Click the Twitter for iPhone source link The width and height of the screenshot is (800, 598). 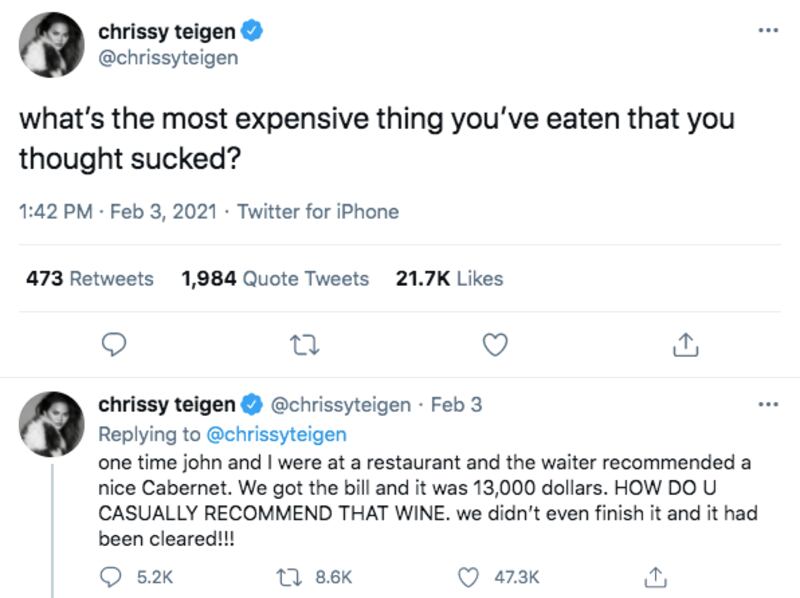pyautogui.click(x=318, y=212)
